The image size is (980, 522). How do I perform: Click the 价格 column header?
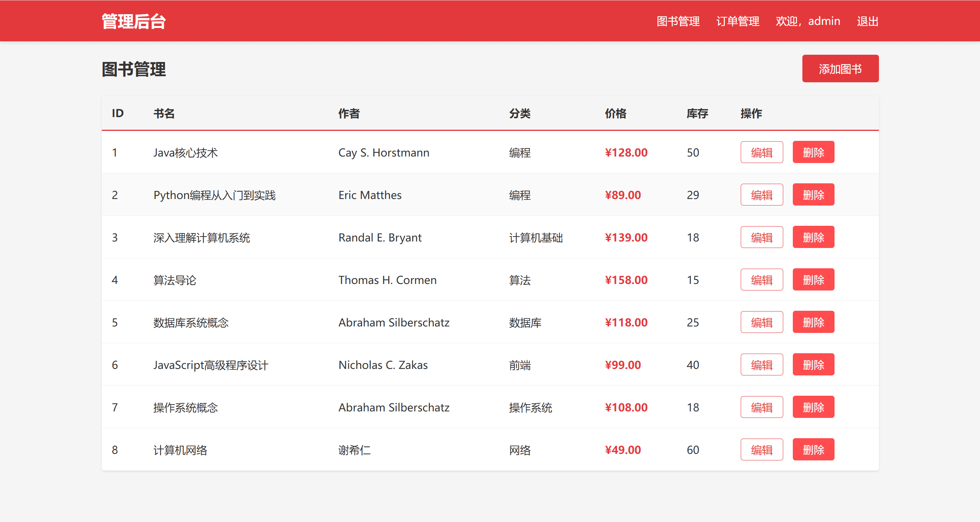pos(616,113)
